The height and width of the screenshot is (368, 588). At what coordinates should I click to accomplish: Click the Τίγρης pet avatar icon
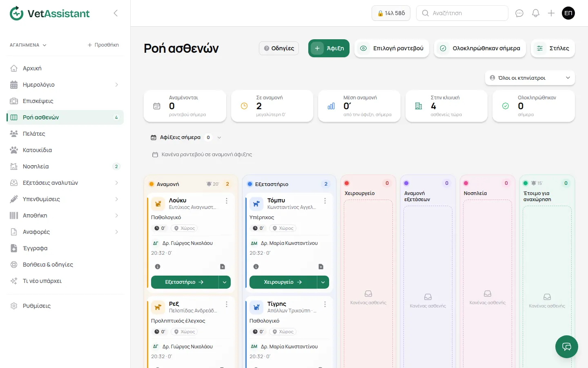[x=256, y=307]
